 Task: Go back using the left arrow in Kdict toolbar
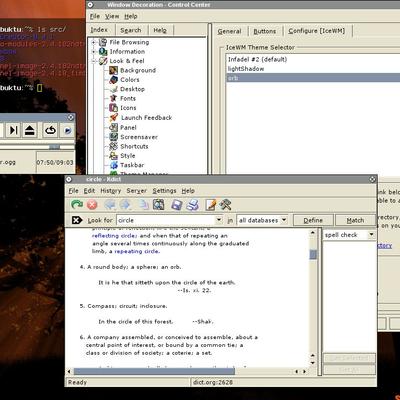[x=110, y=205]
